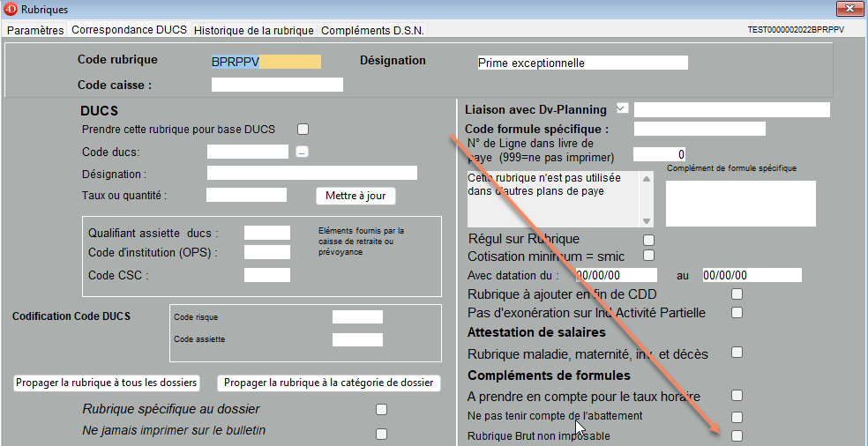Select the Compléments D.S.N. tab
This screenshot has height=446, width=868.
pyautogui.click(x=372, y=31)
